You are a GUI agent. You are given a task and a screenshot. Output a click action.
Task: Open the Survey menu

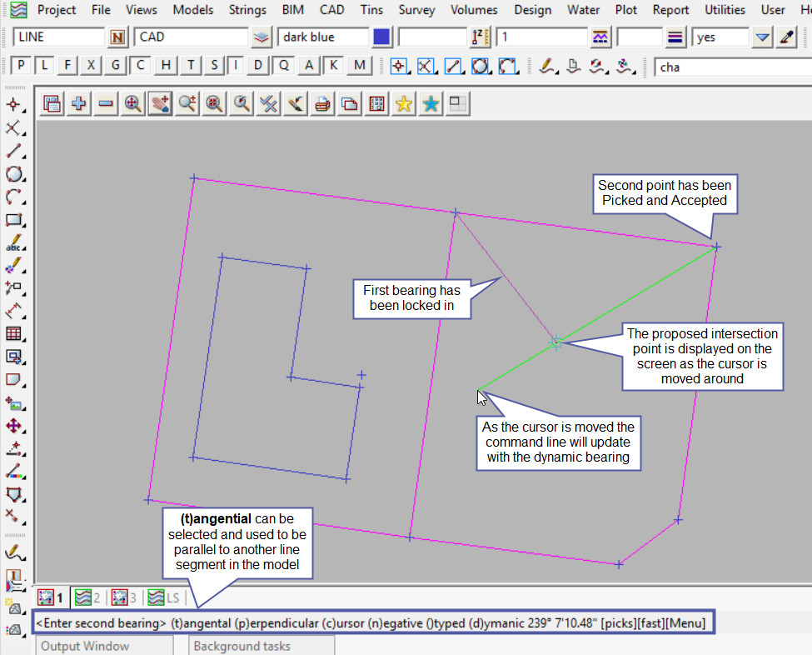tap(416, 10)
